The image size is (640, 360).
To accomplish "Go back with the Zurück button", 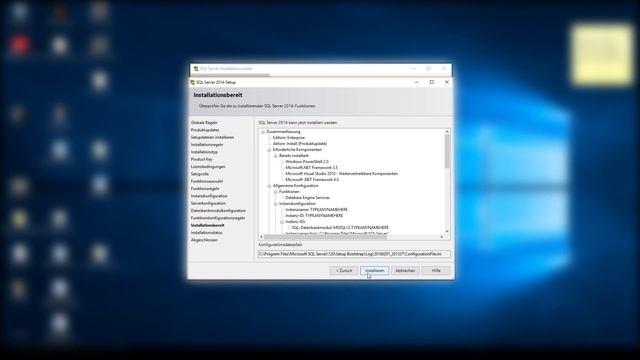I will click(344, 271).
